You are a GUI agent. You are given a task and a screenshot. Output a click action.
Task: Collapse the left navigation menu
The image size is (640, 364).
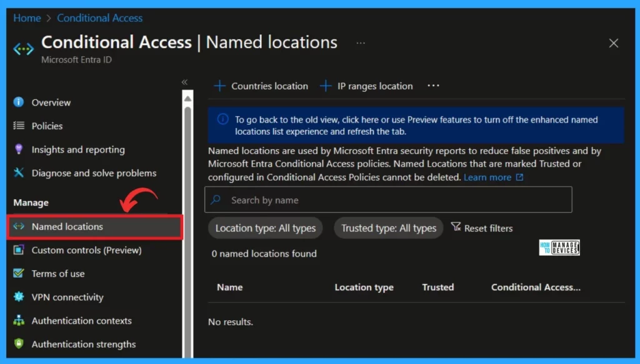click(184, 82)
